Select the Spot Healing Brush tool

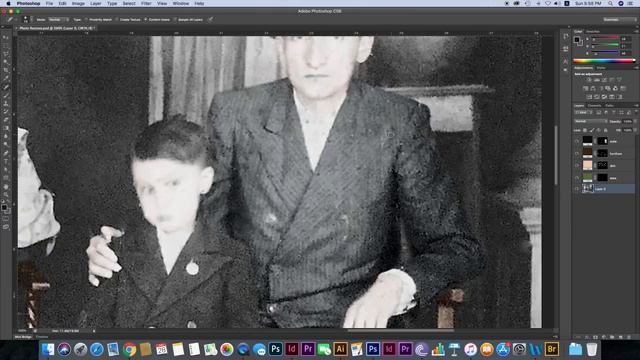(6, 87)
